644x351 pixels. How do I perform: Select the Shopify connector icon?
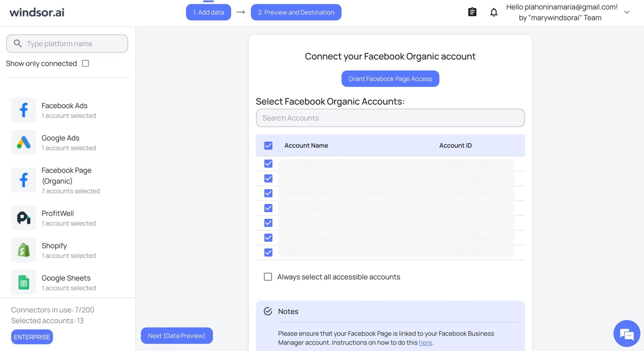[x=24, y=250]
